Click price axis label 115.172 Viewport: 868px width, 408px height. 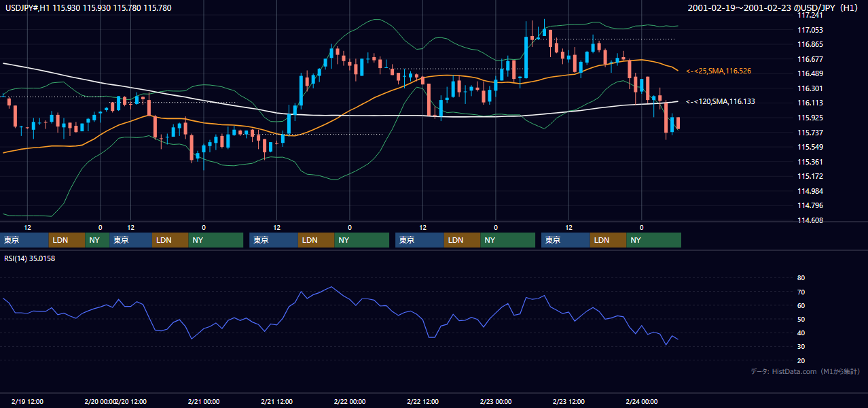pyautogui.click(x=810, y=176)
